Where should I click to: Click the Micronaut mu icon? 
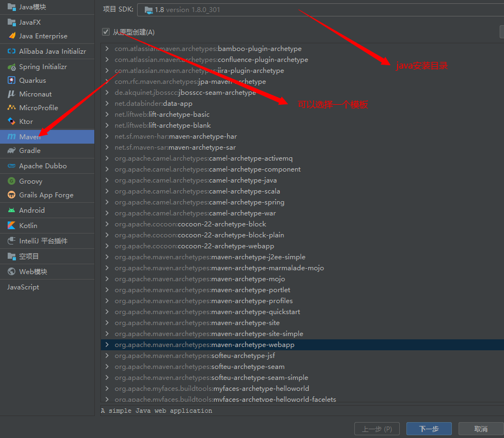click(12, 94)
